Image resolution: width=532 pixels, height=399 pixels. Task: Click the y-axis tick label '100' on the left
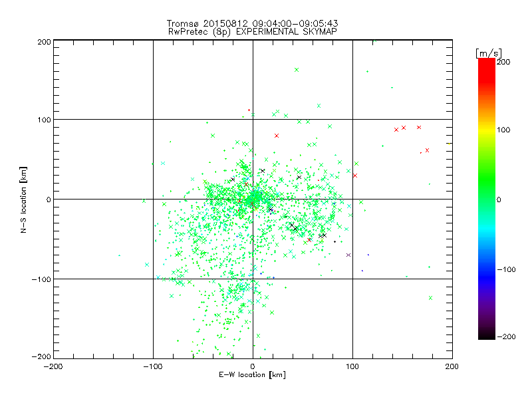point(44,120)
